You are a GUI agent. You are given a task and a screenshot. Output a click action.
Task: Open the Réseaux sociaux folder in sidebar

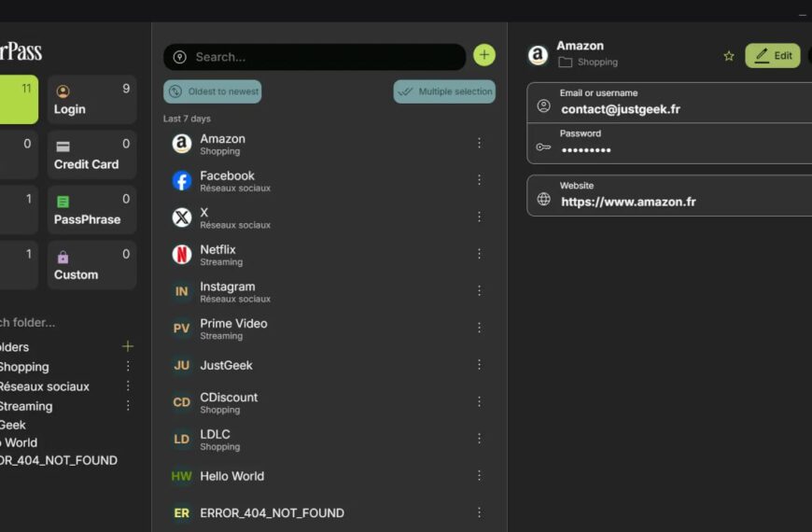(45, 386)
